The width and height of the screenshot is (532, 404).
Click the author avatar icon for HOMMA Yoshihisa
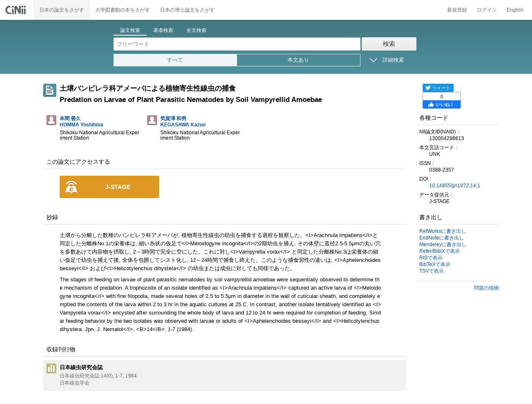(51, 120)
